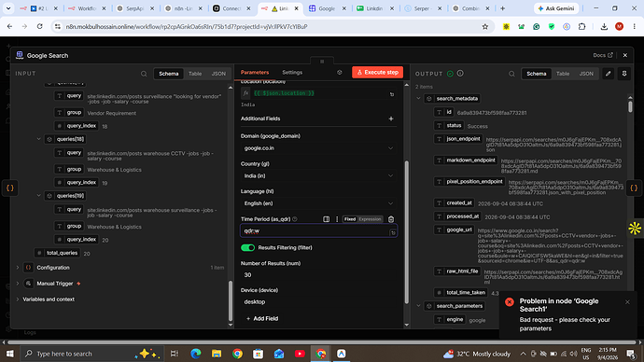This screenshot has height=362, width=644.
Task: Select total_queries field in input
Action: pyautogui.click(x=58, y=253)
